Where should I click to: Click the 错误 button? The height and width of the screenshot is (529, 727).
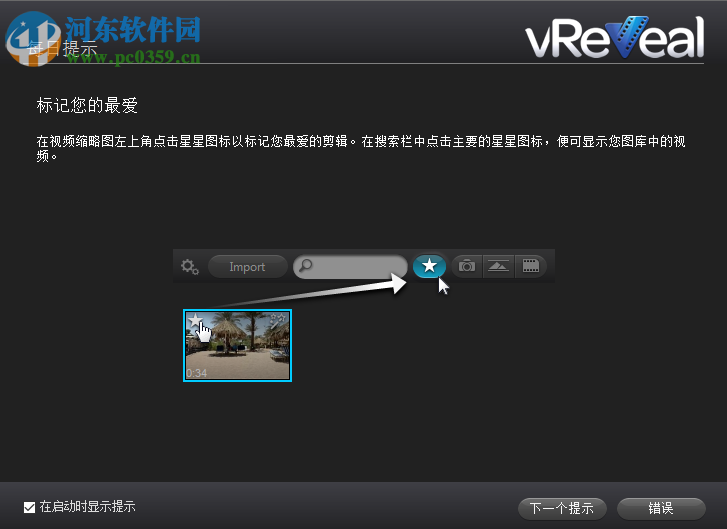661,508
